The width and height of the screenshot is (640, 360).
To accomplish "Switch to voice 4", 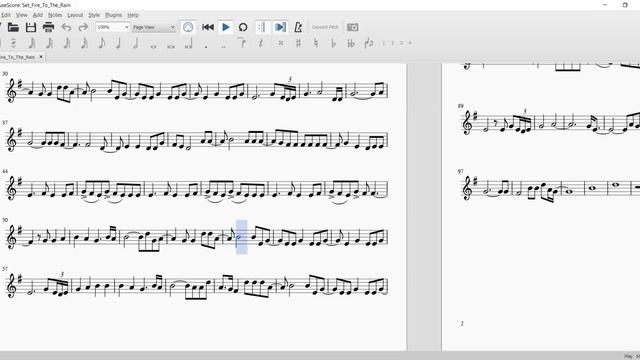I will tap(410, 43).
